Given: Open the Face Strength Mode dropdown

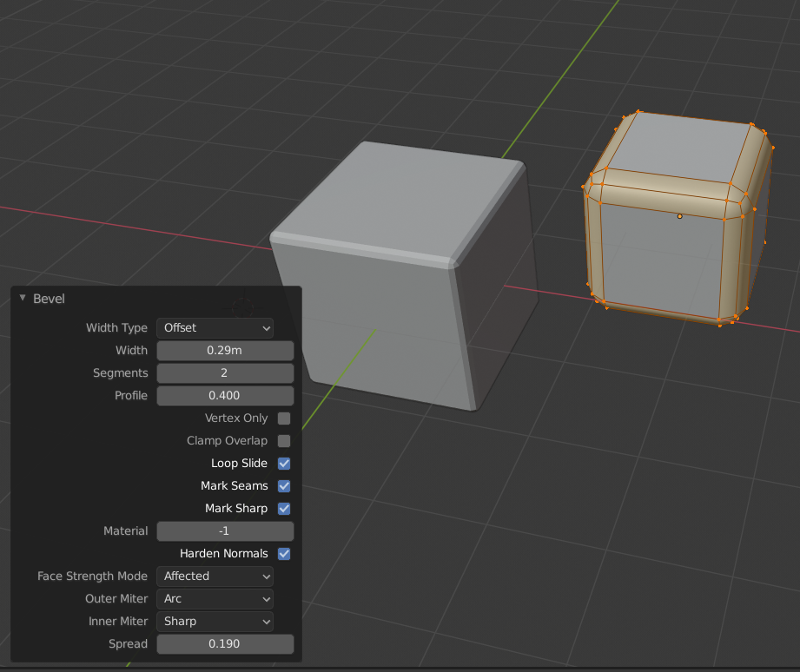Looking at the screenshot, I should point(214,576).
